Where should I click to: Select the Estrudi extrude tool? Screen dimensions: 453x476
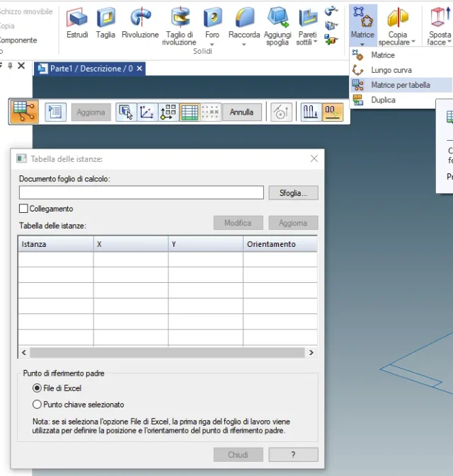[77, 17]
